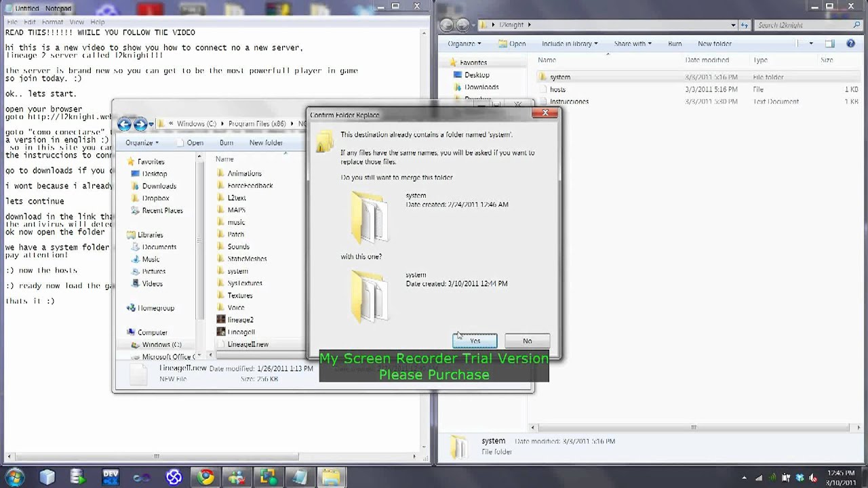Click Yes in Confirm Folder Replace dialog
868x488 pixels.
tap(475, 341)
